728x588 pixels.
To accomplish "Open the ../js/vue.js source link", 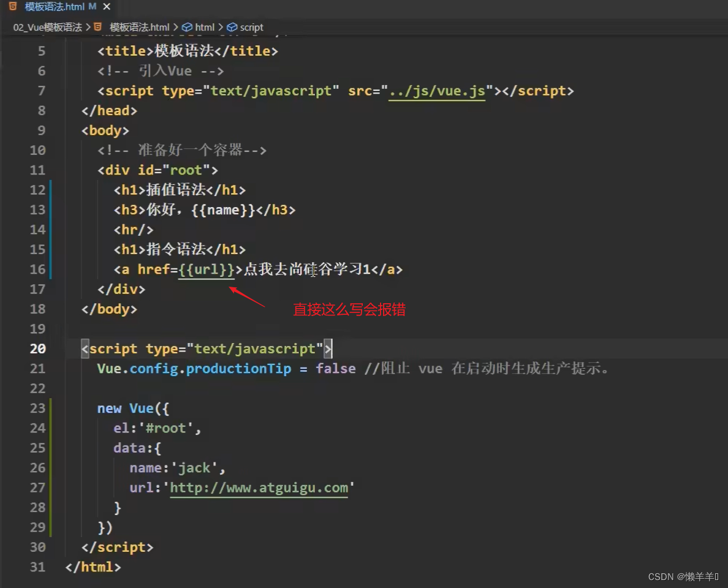I will [437, 91].
